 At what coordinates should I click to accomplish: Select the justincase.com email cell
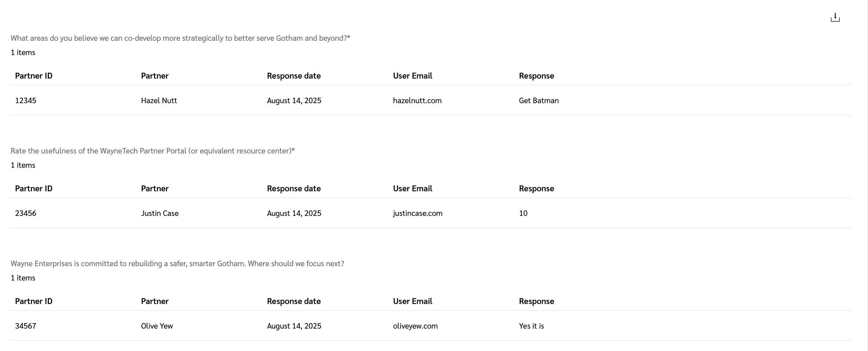click(417, 213)
